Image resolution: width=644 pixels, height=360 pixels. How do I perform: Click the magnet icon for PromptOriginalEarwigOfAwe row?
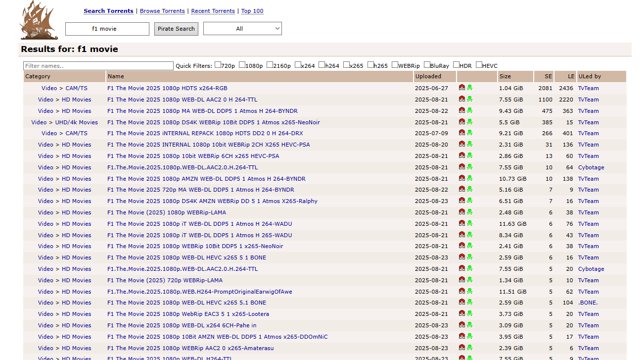click(462, 291)
